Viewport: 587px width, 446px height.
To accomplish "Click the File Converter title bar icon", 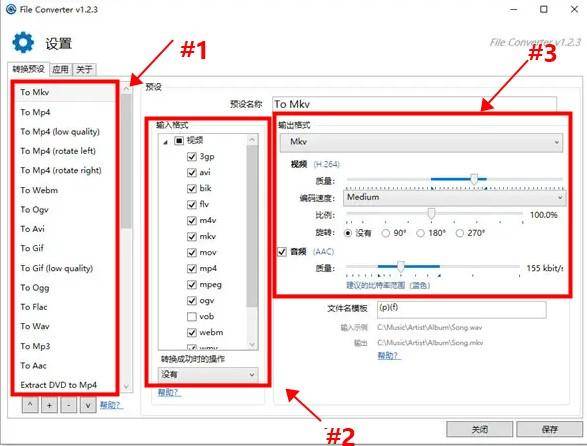I will pyautogui.click(x=11, y=9).
